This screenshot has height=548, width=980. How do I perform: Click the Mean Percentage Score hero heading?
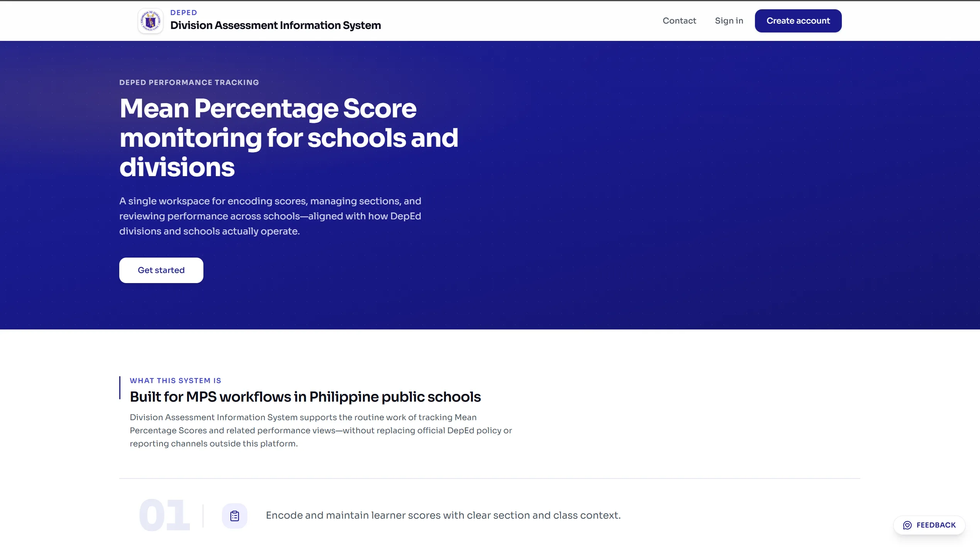289,137
